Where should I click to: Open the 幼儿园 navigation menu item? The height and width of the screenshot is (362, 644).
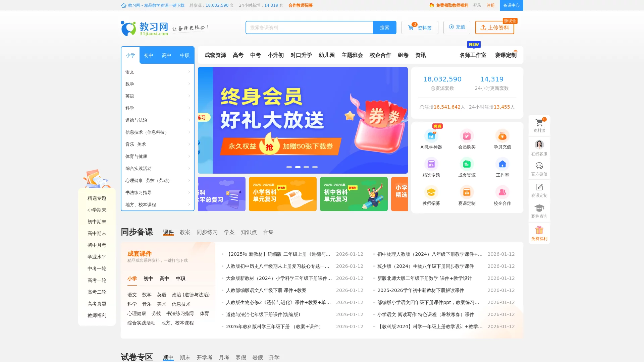click(326, 55)
